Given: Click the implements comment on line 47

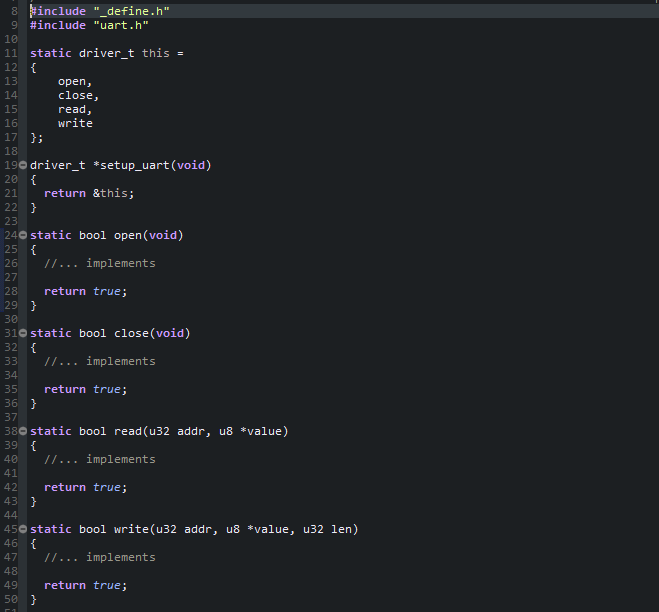Looking at the screenshot, I should tap(100, 557).
